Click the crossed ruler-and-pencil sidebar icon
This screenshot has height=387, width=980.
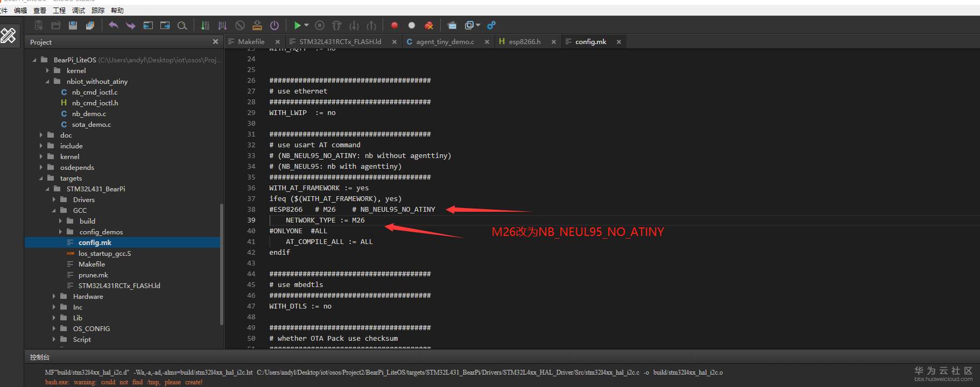coord(9,35)
